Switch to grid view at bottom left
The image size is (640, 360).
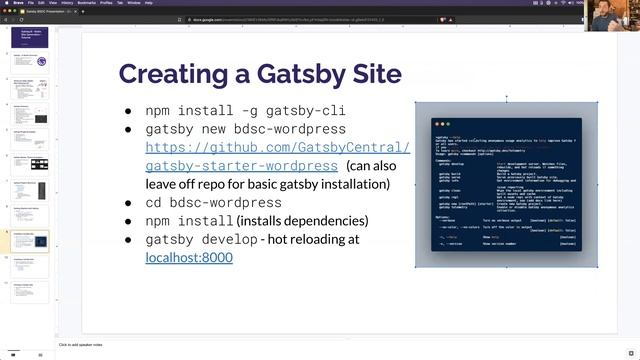coord(40,355)
